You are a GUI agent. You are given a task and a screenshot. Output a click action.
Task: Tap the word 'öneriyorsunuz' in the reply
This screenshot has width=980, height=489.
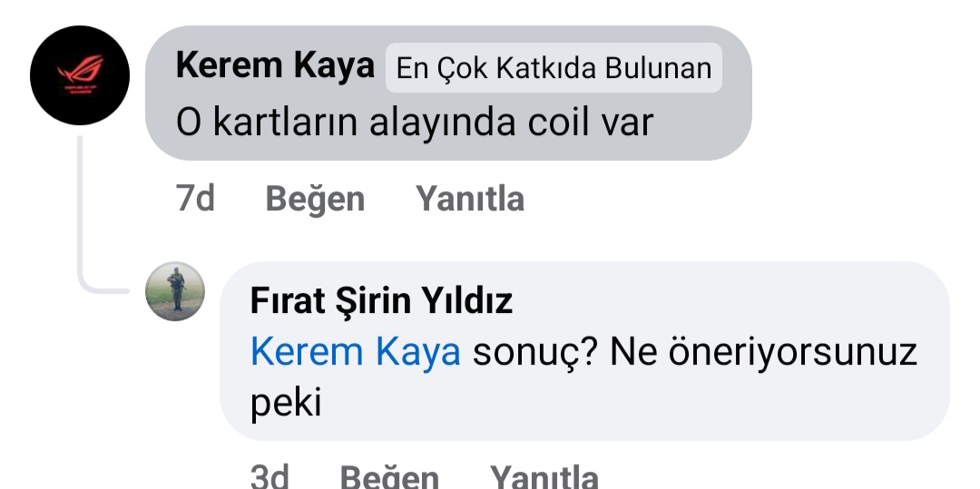tap(792, 354)
